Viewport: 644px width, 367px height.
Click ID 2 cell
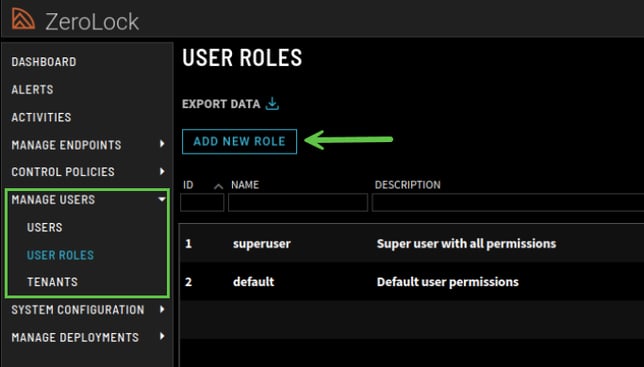(189, 282)
